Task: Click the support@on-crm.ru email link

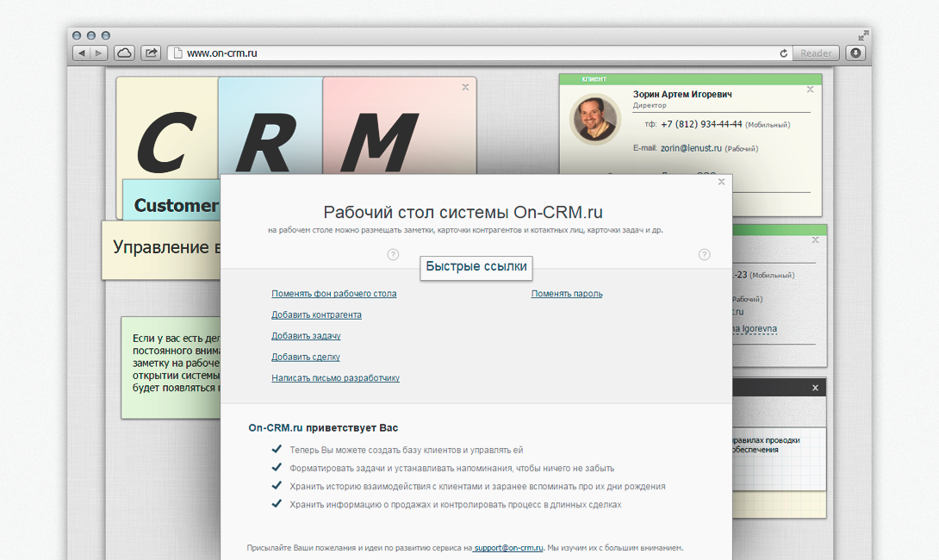Action: pos(508,547)
